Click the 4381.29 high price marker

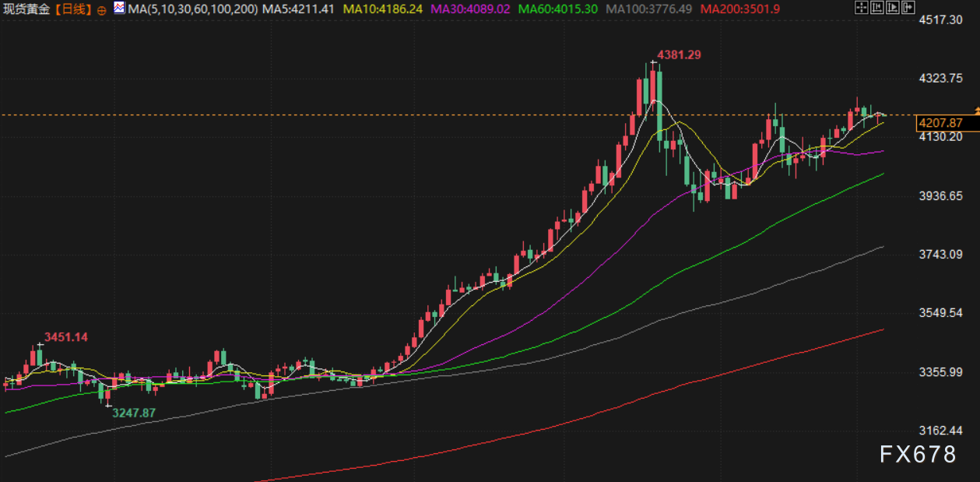tap(680, 55)
